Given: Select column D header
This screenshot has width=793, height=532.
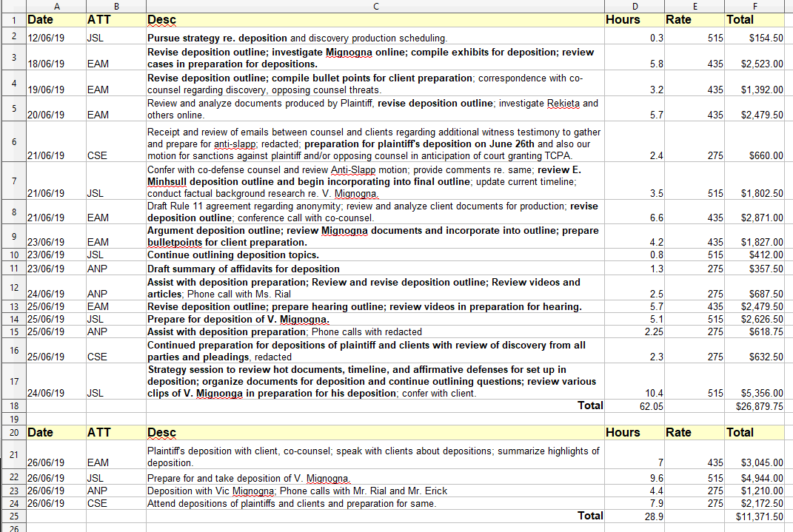Looking at the screenshot, I should [x=635, y=6].
